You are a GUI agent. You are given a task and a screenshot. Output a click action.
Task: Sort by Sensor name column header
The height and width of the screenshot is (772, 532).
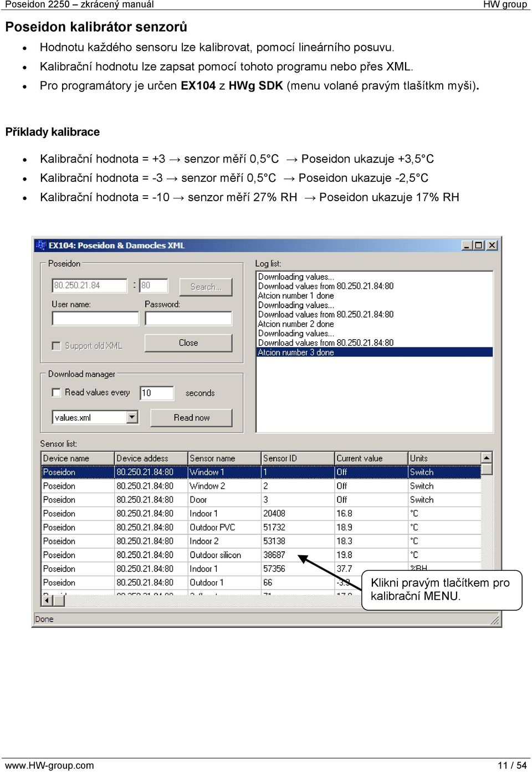224,458
